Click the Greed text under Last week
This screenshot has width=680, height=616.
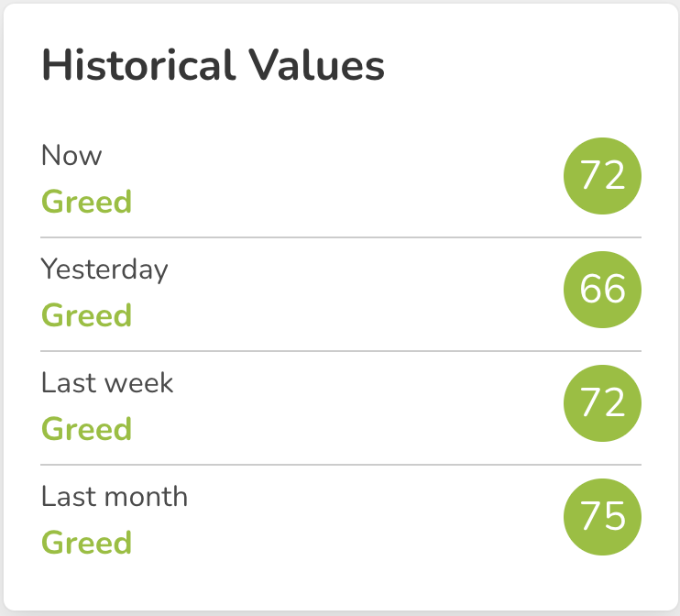pyautogui.click(x=86, y=429)
